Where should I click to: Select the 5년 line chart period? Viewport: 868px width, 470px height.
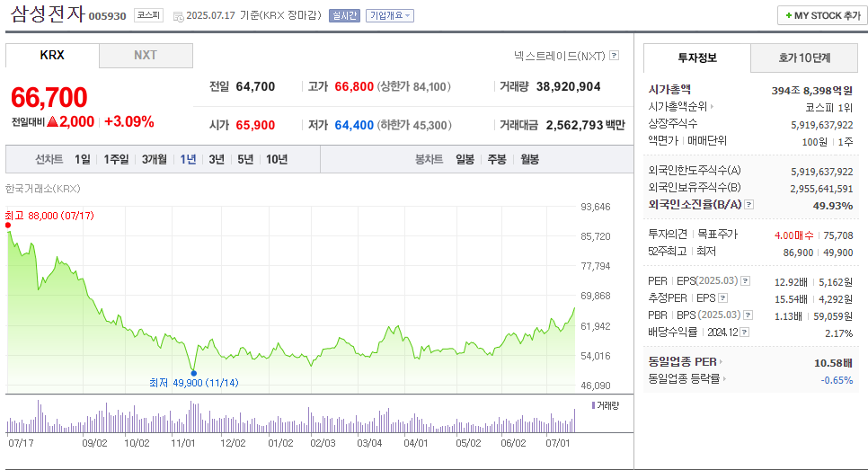(x=245, y=159)
